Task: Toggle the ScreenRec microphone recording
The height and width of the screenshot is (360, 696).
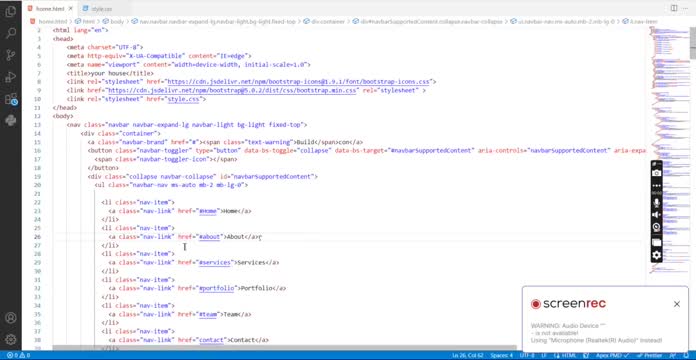Action: (x=656, y=202)
